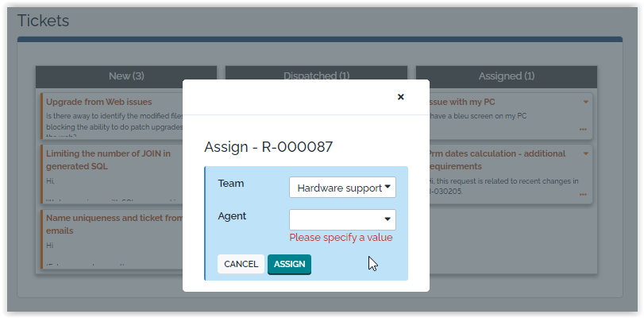This screenshot has width=644, height=318.
Task: Open the empty Agent dropdown
Action: [342, 219]
